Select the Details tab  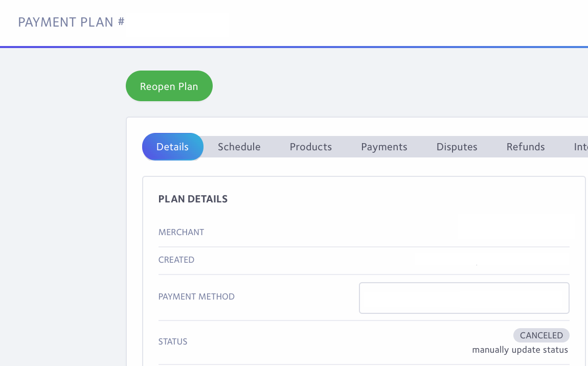coord(172,147)
